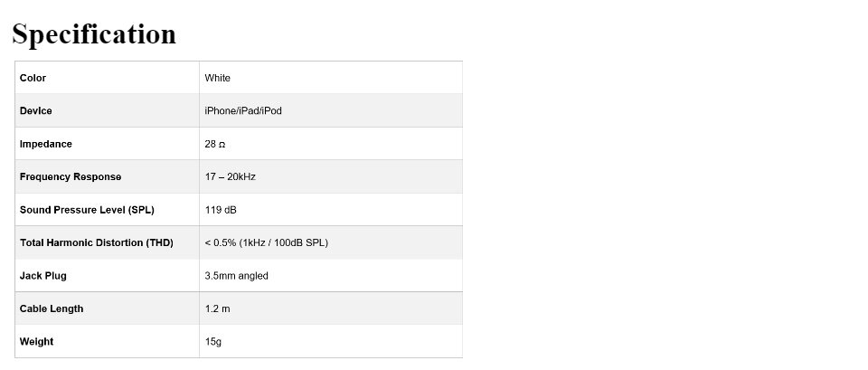The width and height of the screenshot is (868, 370).
Task: Click the 3.5mm angled value
Action: [x=236, y=276]
